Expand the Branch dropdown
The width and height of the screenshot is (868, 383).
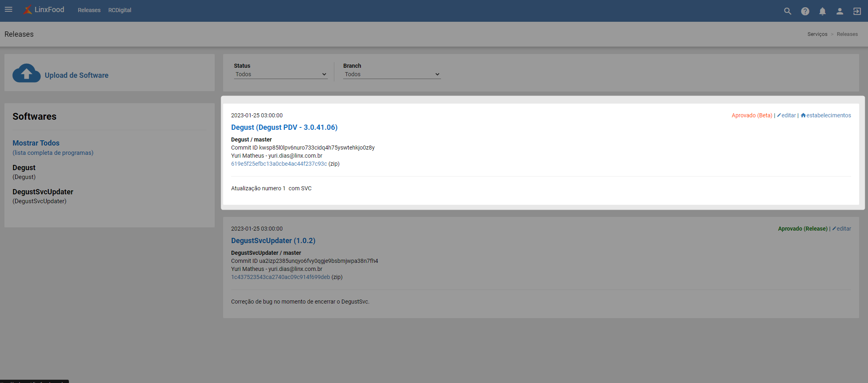point(392,74)
